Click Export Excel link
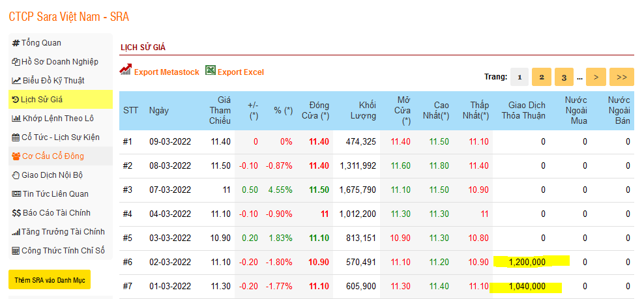 point(241,72)
